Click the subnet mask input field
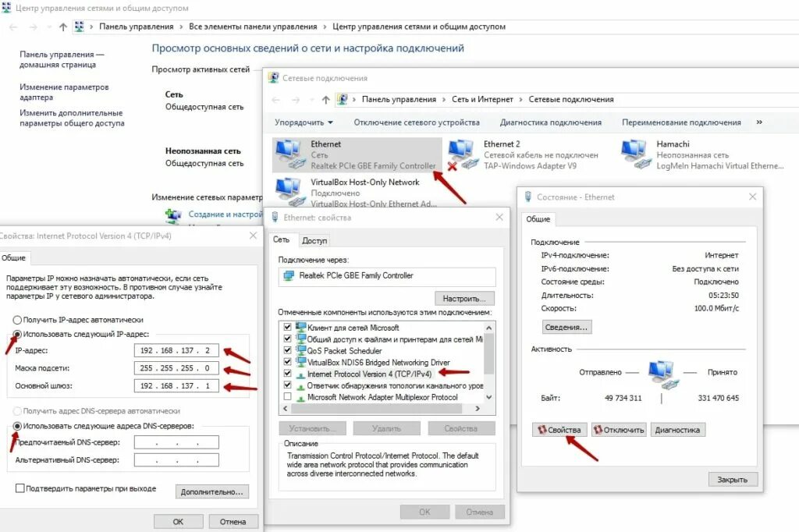The width and height of the screenshot is (799, 532). [x=176, y=368]
